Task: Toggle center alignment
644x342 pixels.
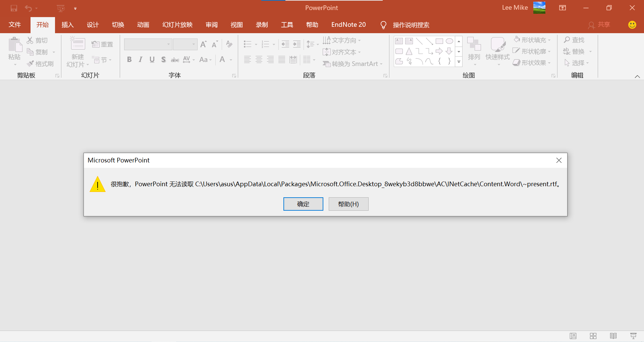Action: point(259,60)
